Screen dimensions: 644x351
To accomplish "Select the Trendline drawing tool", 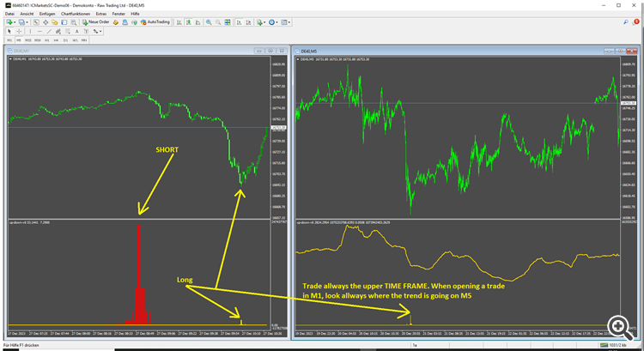I will 49,31.
